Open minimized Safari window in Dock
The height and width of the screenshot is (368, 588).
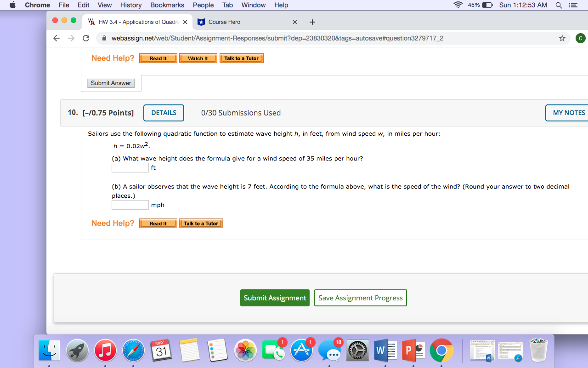pyautogui.click(x=510, y=351)
